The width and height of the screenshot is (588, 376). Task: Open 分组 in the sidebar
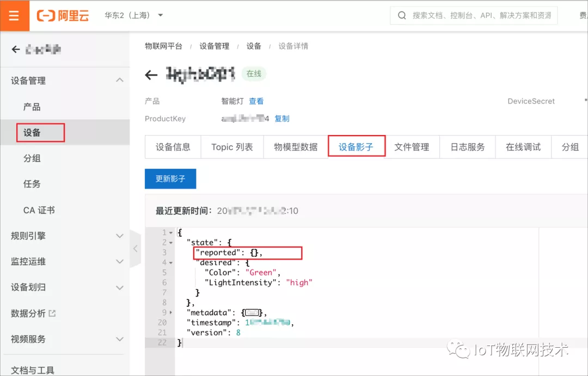point(32,158)
